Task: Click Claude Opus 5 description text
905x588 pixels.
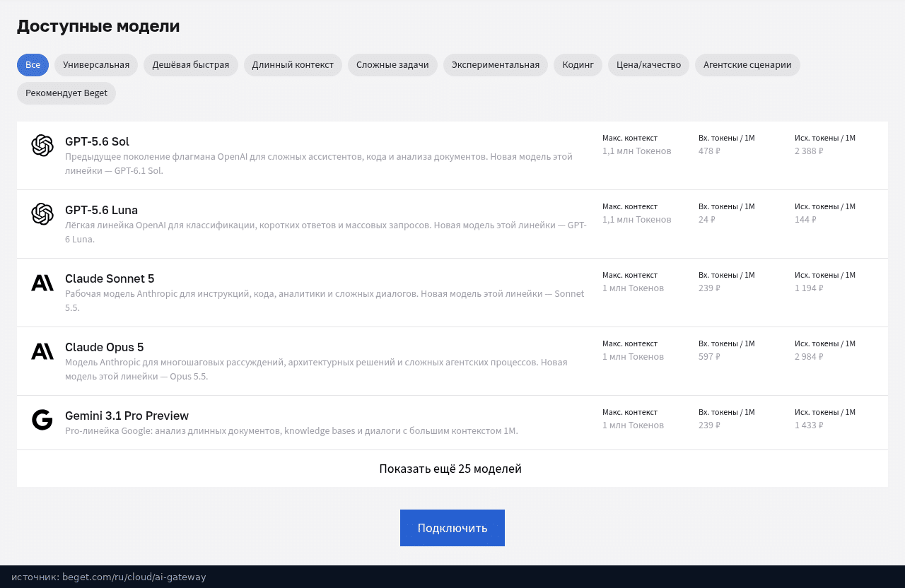Action: tap(316, 369)
